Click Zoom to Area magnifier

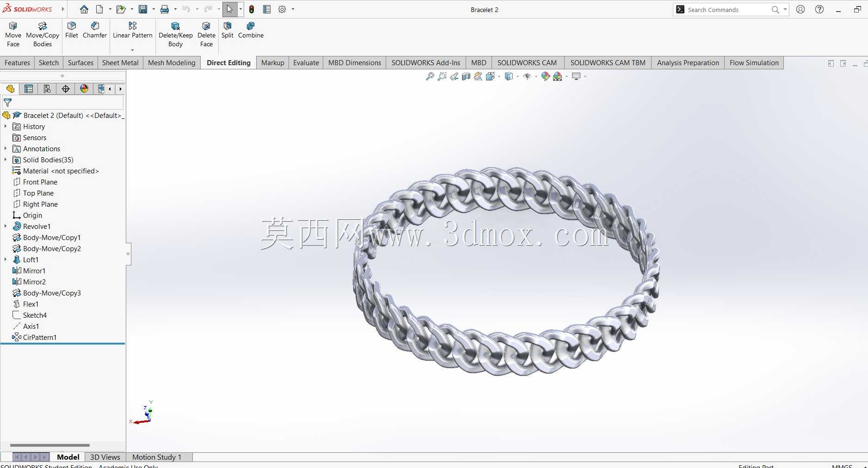pyautogui.click(x=442, y=76)
